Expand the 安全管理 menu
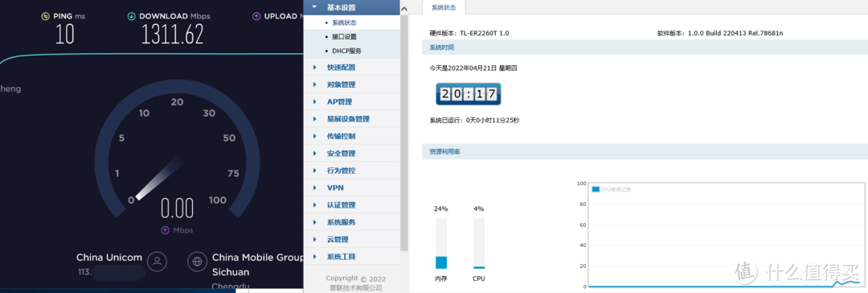Screen dimensions: 868x293 [x=351, y=153]
